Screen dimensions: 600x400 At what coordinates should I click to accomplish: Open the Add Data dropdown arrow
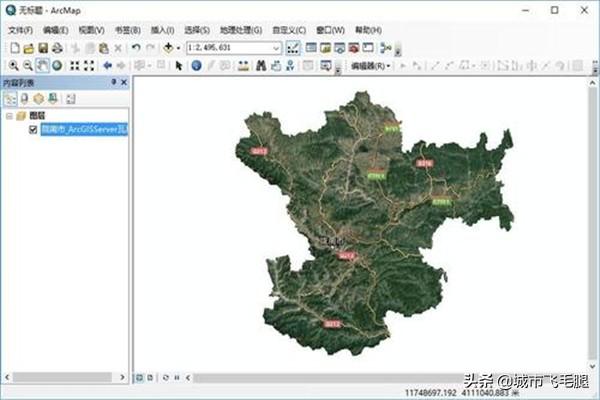[x=178, y=48]
